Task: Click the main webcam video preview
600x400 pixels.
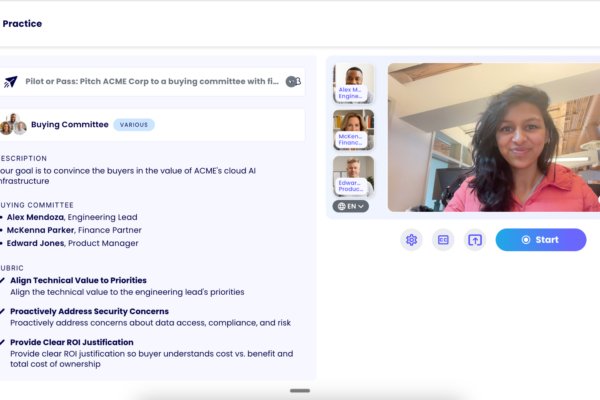Action: click(493, 137)
